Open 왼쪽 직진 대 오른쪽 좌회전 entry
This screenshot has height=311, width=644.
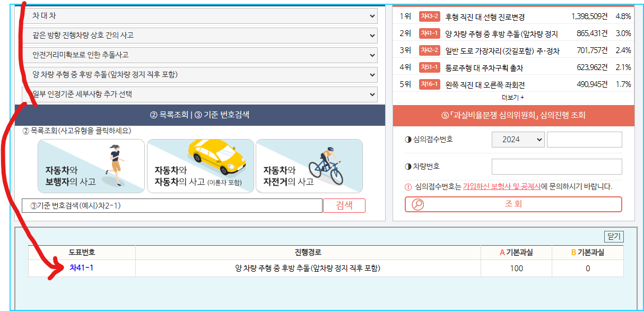[485, 85]
